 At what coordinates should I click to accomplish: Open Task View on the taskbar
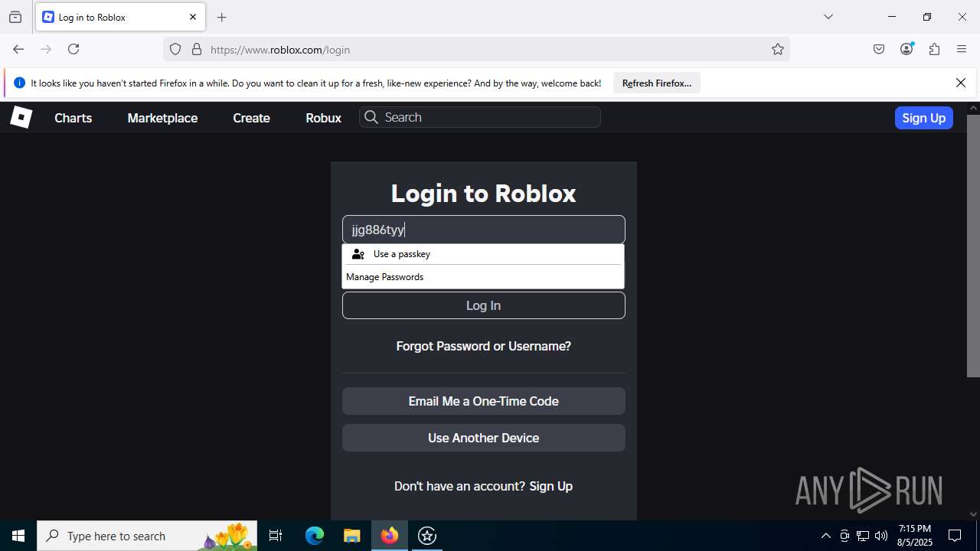276,536
